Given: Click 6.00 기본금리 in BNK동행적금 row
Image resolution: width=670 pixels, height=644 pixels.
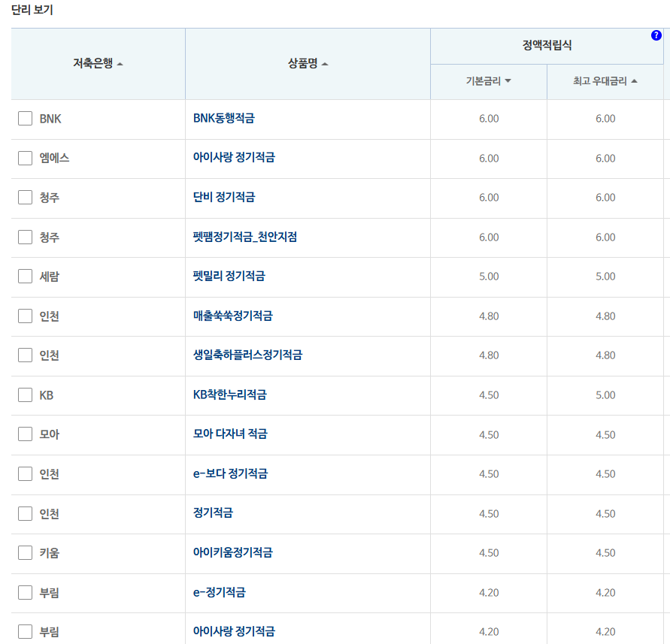Looking at the screenshot, I should tap(489, 118).
